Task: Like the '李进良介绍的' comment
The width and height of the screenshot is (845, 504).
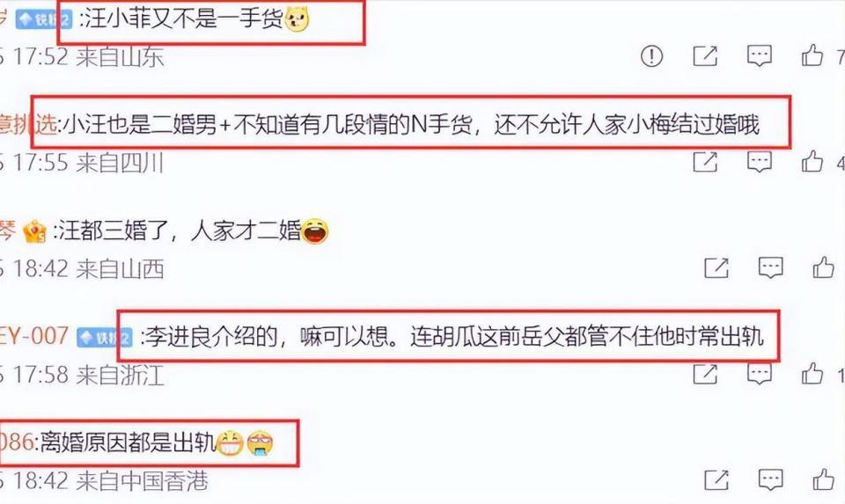Action: coord(812,373)
